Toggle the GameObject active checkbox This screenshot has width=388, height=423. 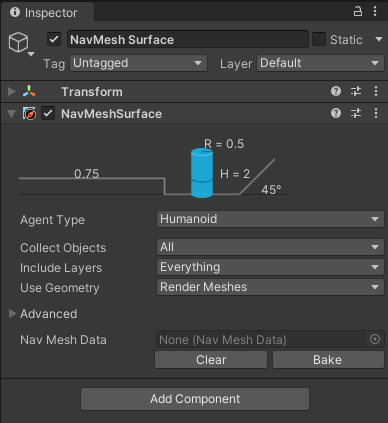click(x=54, y=39)
